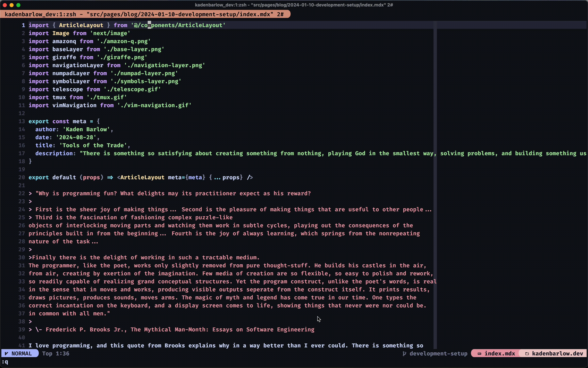588x368 pixels.
Task: Click the 'Kaden Barlow' author string
Action: pos(86,129)
